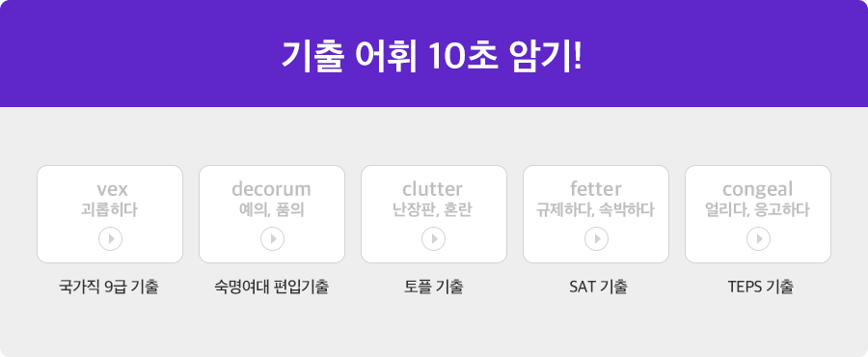Play the vex pronunciation audio
The width and height of the screenshot is (868, 357).
(110, 239)
